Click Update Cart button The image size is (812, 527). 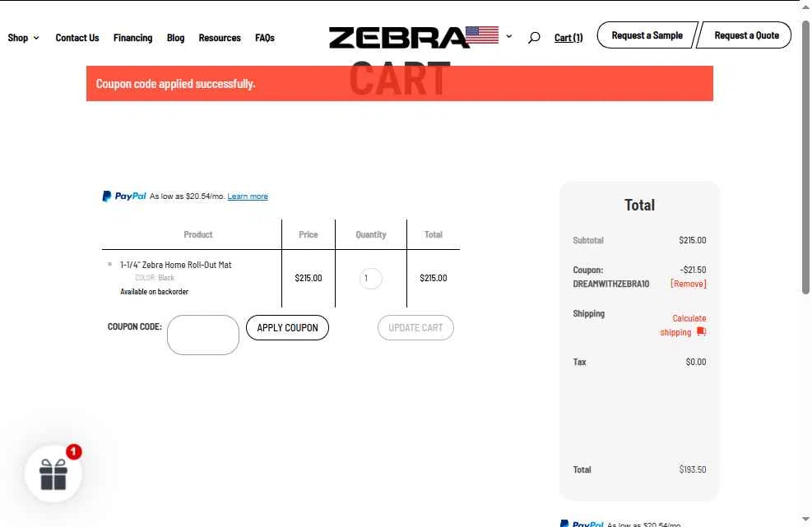pyautogui.click(x=415, y=328)
